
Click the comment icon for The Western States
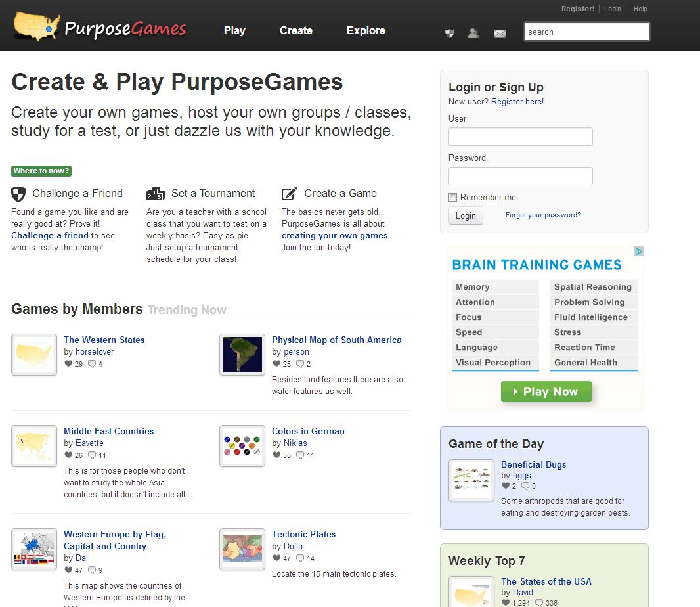(x=92, y=364)
